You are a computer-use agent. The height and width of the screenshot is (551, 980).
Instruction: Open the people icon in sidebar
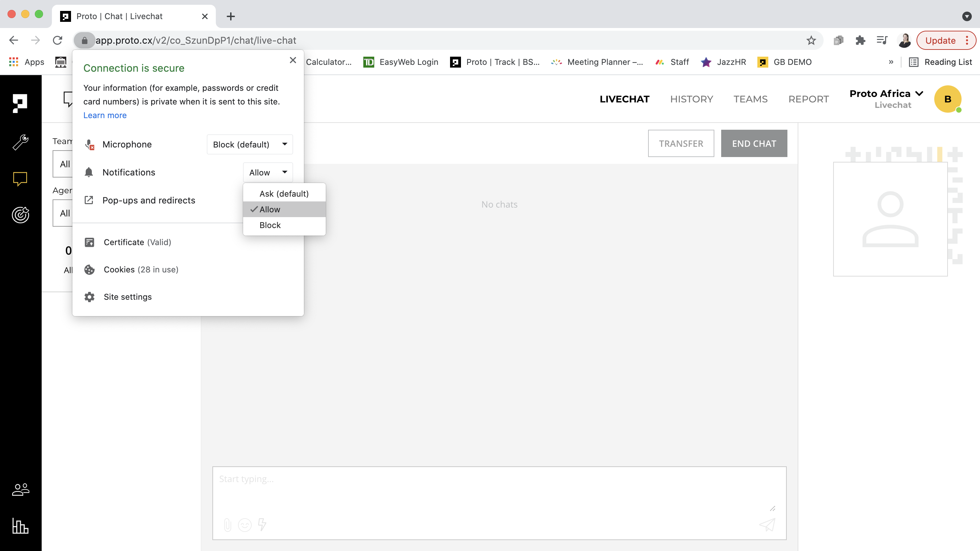pos(20,490)
